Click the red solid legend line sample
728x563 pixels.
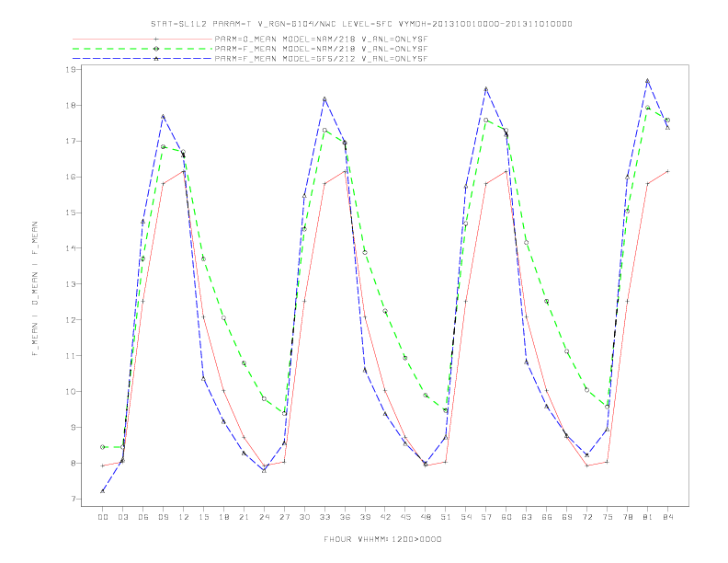click(x=142, y=39)
